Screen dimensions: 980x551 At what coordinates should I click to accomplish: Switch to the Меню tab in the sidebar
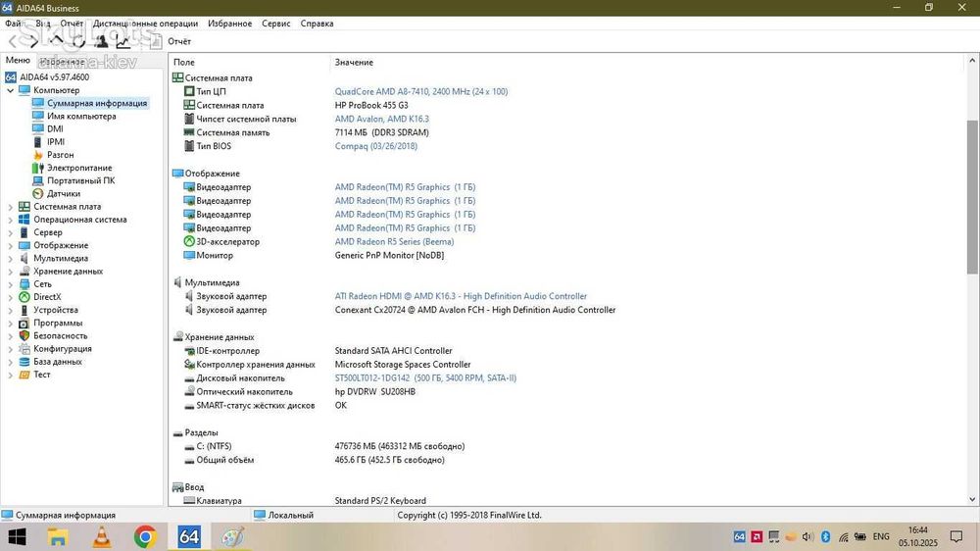pyautogui.click(x=18, y=60)
